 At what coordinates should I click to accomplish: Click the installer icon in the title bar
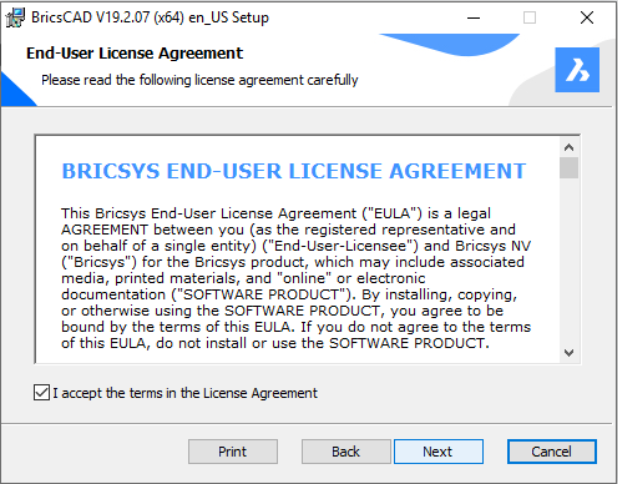coord(16,18)
